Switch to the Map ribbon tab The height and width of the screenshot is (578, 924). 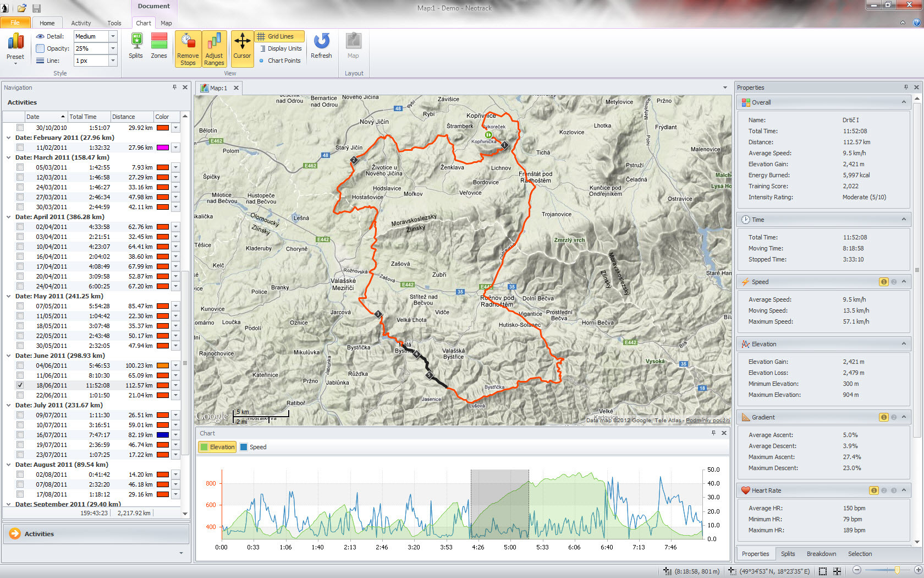[166, 23]
